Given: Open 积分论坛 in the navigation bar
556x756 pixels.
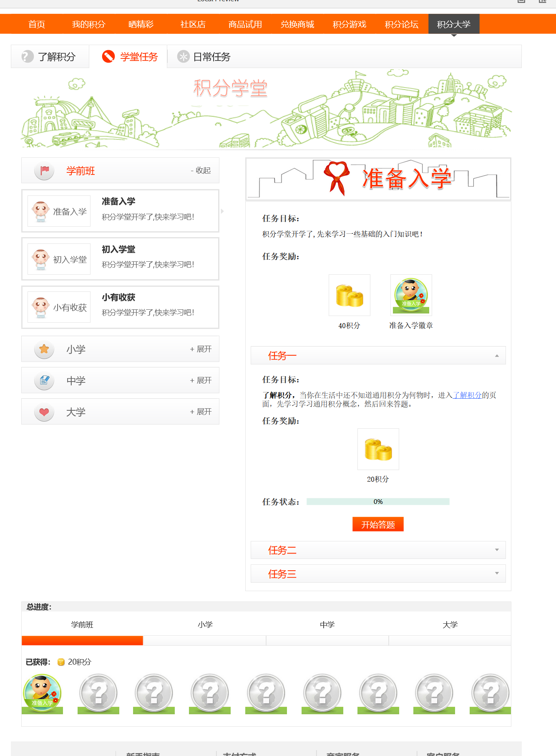Looking at the screenshot, I should tap(402, 24).
